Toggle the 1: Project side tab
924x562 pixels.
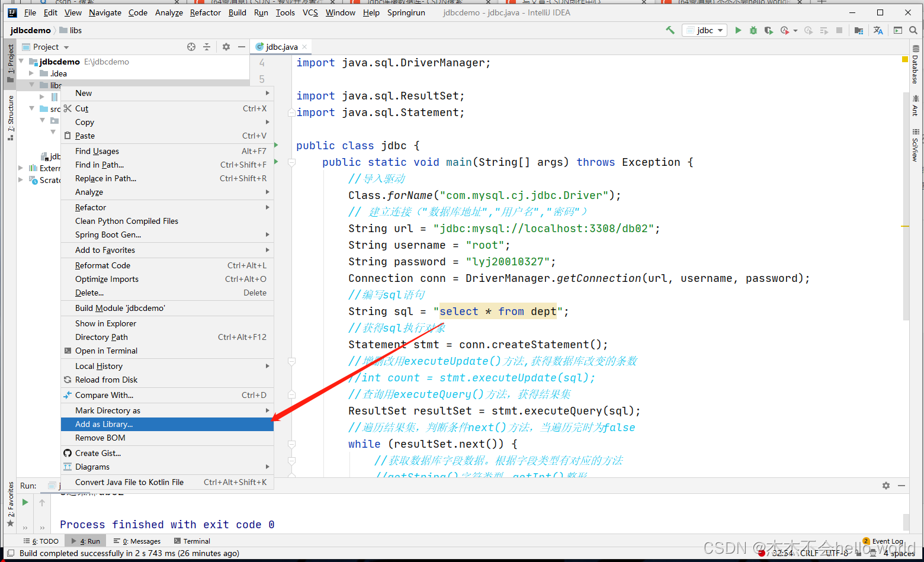(x=11, y=63)
